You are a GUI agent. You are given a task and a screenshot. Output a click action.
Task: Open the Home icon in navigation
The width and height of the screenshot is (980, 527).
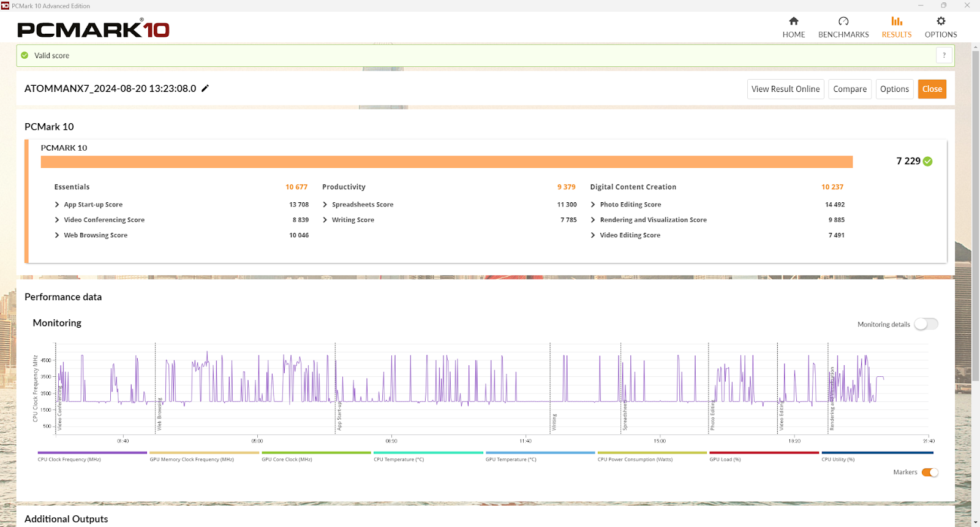pyautogui.click(x=794, y=21)
